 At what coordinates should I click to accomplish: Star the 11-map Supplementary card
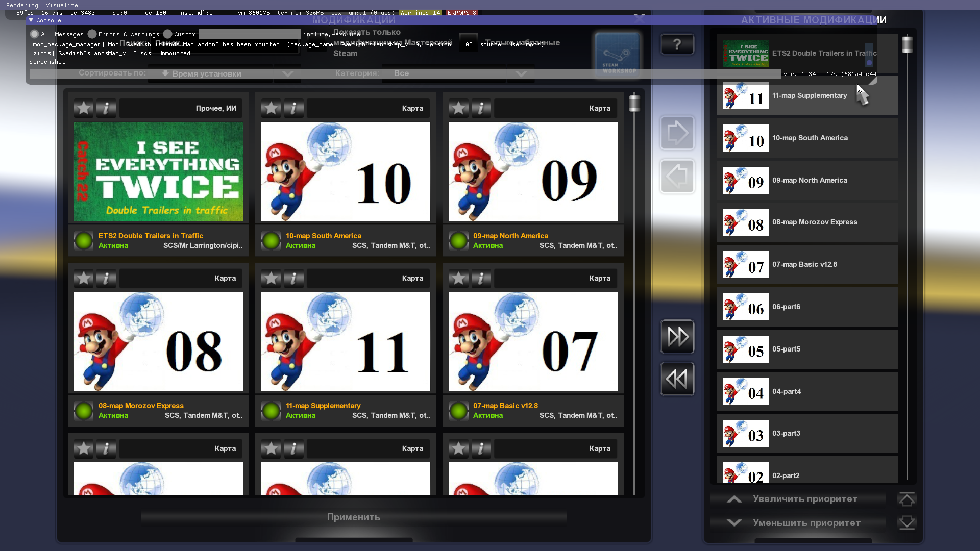271,278
